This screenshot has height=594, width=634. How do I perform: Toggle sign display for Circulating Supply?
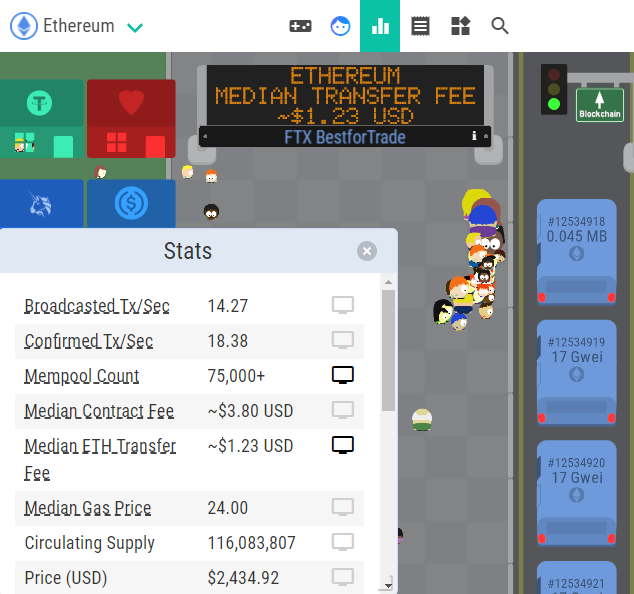343,542
